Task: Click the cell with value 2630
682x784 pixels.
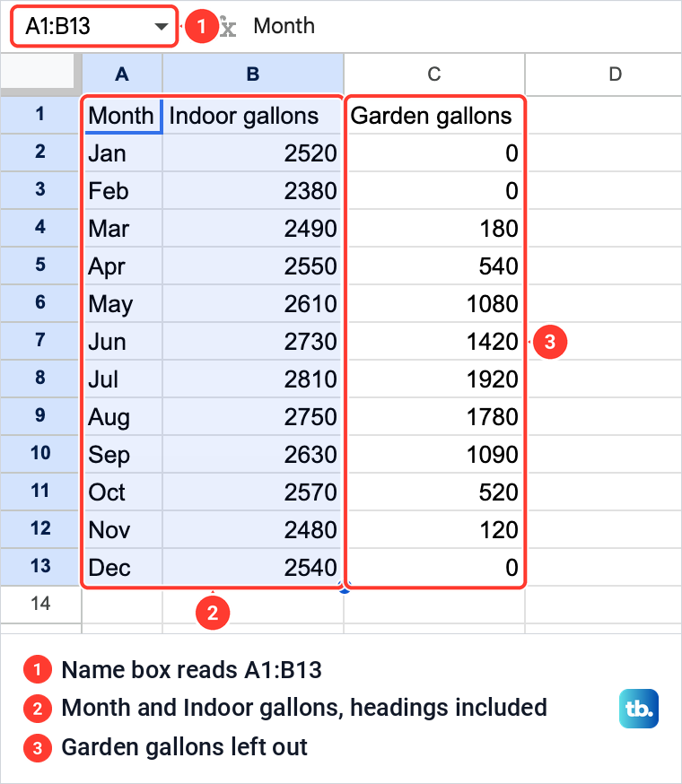Action: (253, 454)
